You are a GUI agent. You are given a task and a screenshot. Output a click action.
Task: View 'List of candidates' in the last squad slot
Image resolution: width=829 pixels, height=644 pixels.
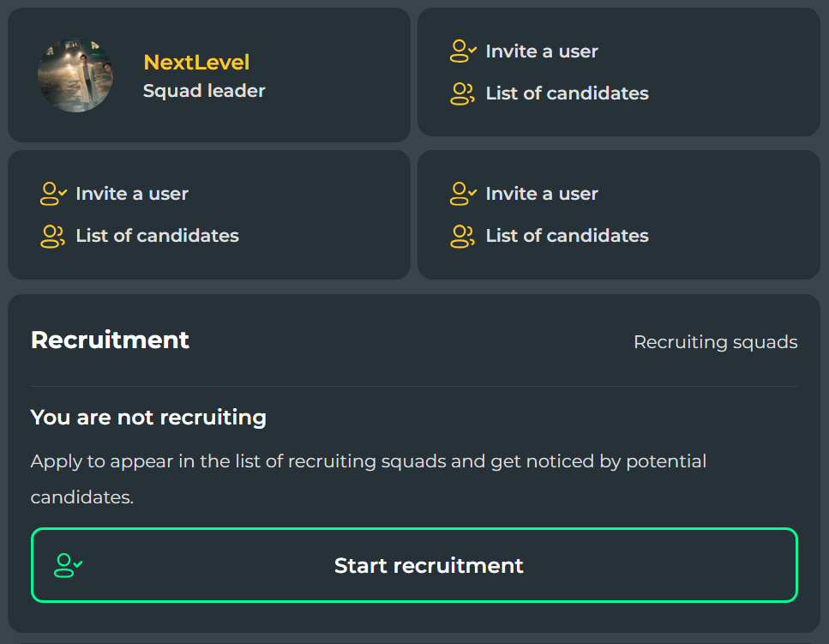pyautogui.click(x=567, y=236)
